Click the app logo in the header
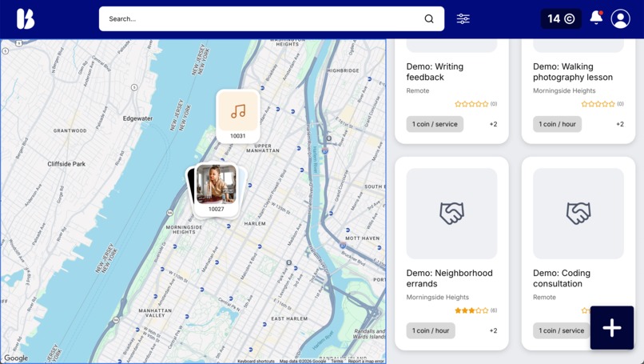644x364 pixels. (x=26, y=19)
